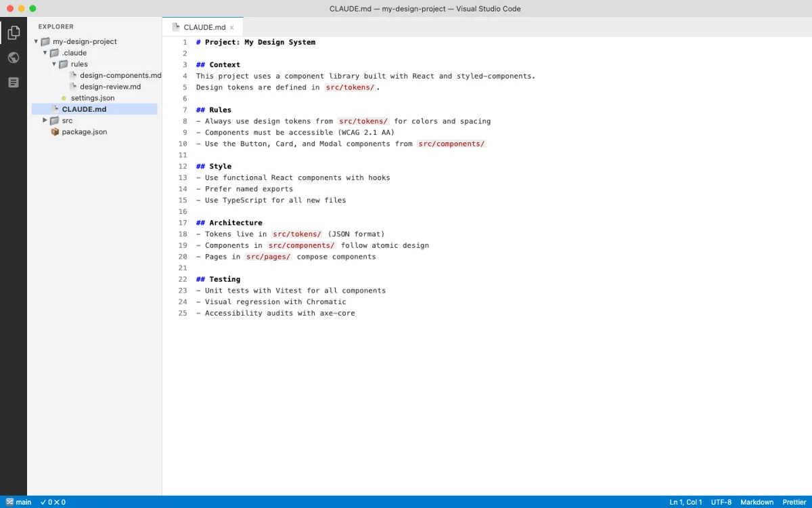This screenshot has width=812, height=508.
Task: Click the .claude folder icon
Action: click(54, 53)
